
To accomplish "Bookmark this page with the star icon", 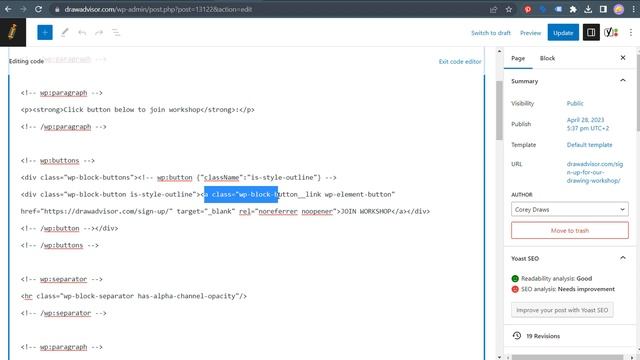I will pyautogui.click(x=509, y=9).
